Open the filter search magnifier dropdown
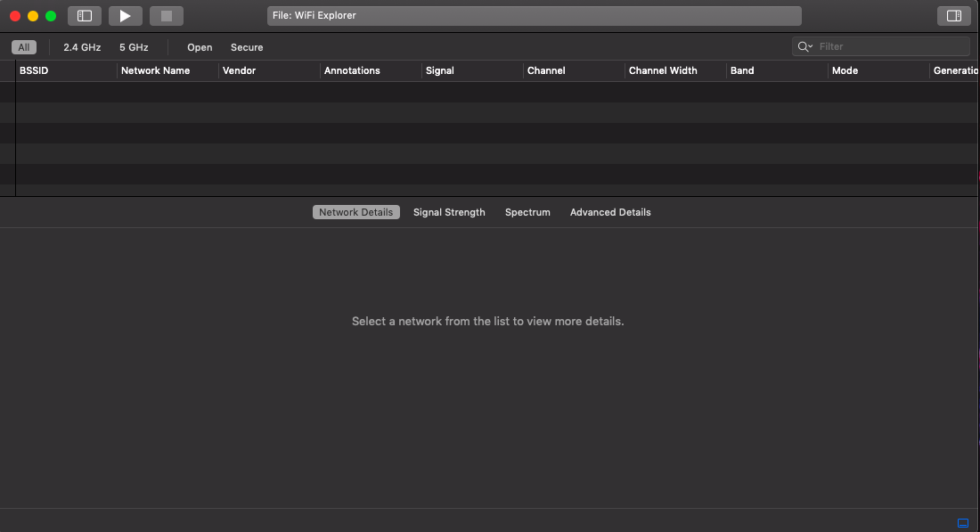Screen dimensions: 980x532 (805, 46)
